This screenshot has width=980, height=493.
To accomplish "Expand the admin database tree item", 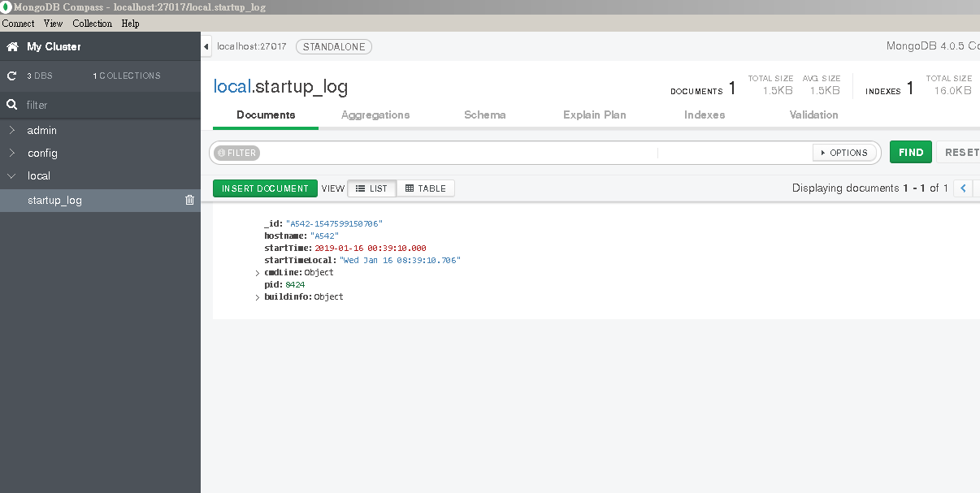I will [13, 130].
